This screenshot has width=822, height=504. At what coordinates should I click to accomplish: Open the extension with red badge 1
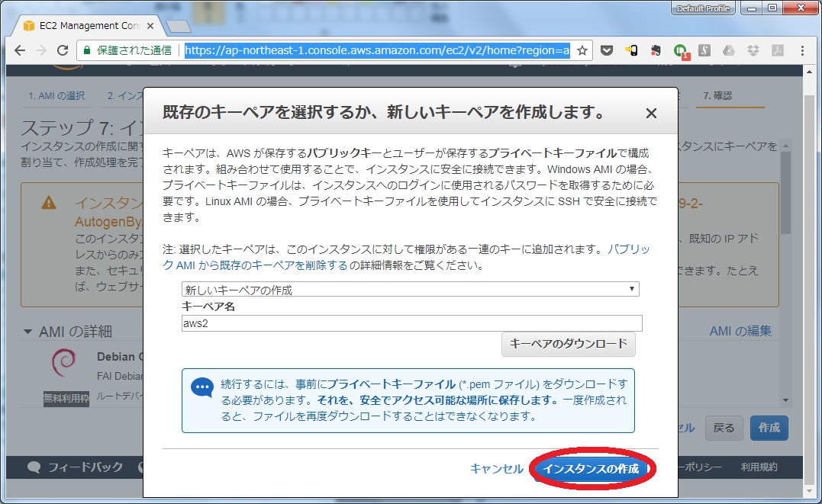[681, 51]
